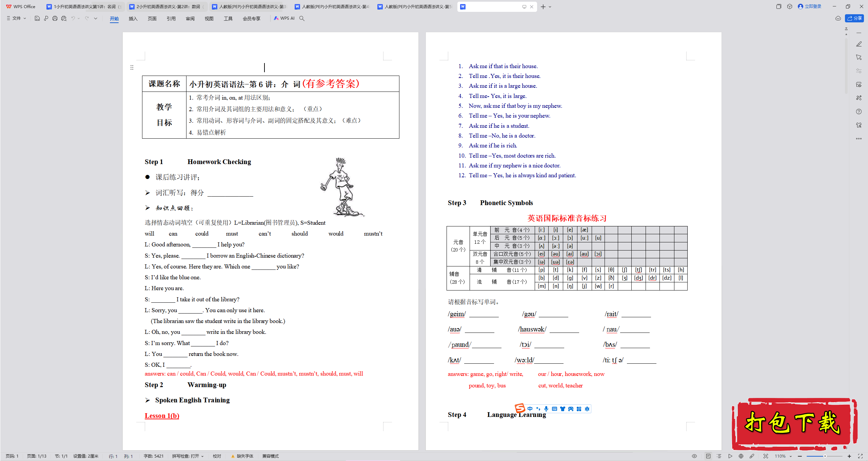
Task: Open the search magnifier icon
Action: point(302,18)
